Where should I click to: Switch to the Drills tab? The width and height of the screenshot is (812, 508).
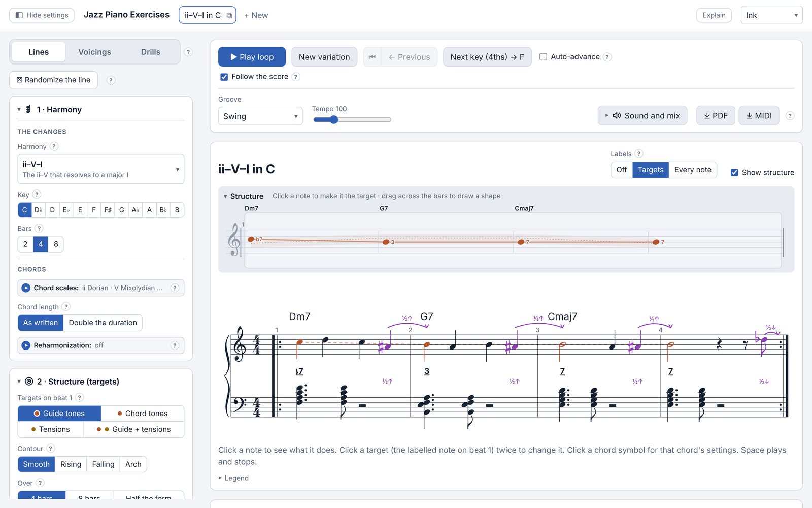(151, 52)
